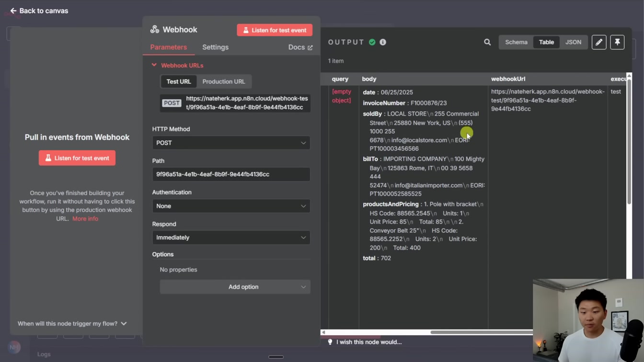Switch output view to Table
The image size is (644, 362).
pos(546,42)
